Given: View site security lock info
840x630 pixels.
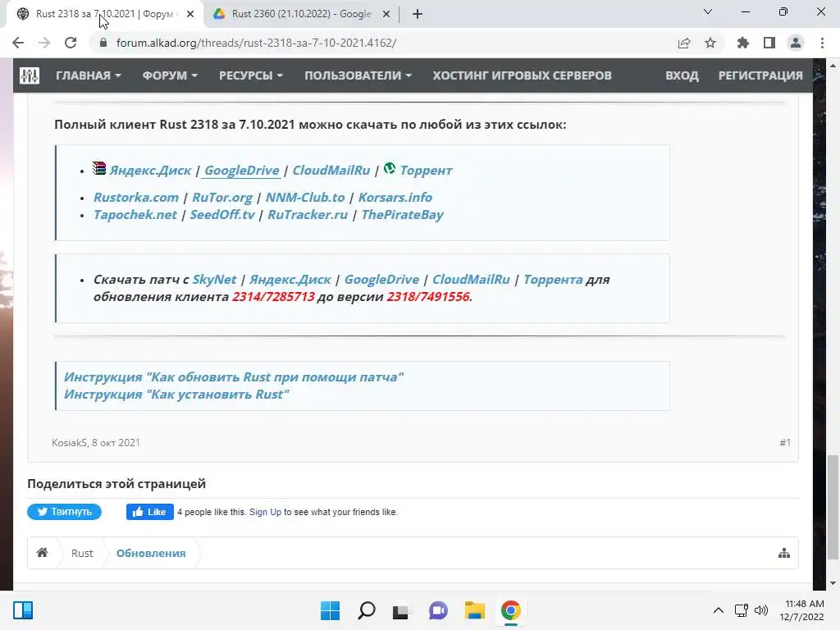Looking at the screenshot, I should click(103, 43).
